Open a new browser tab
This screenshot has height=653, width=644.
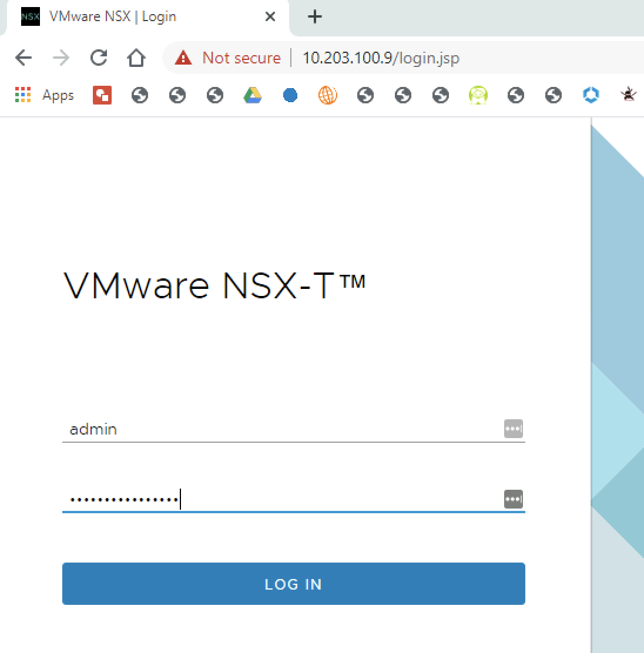(x=315, y=16)
